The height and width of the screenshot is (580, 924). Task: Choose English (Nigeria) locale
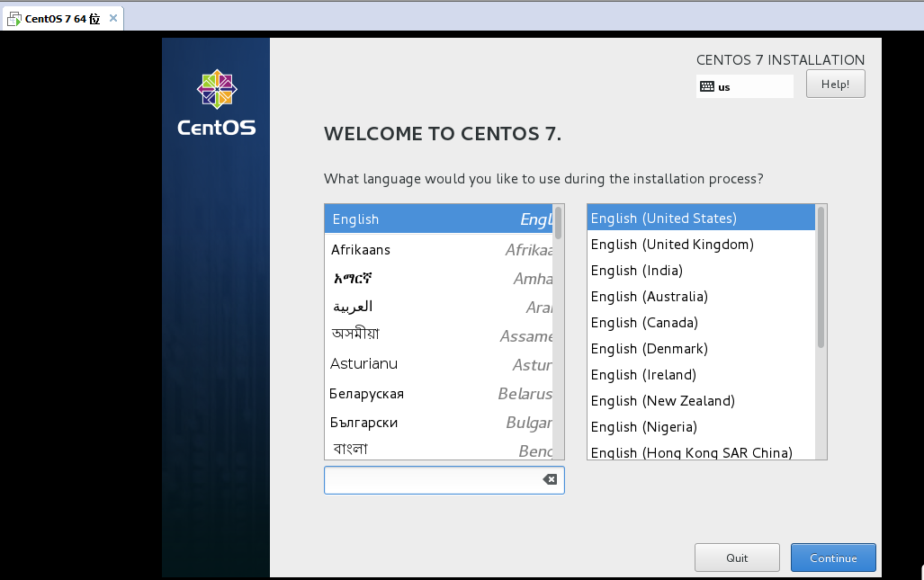pyautogui.click(x=701, y=427)
